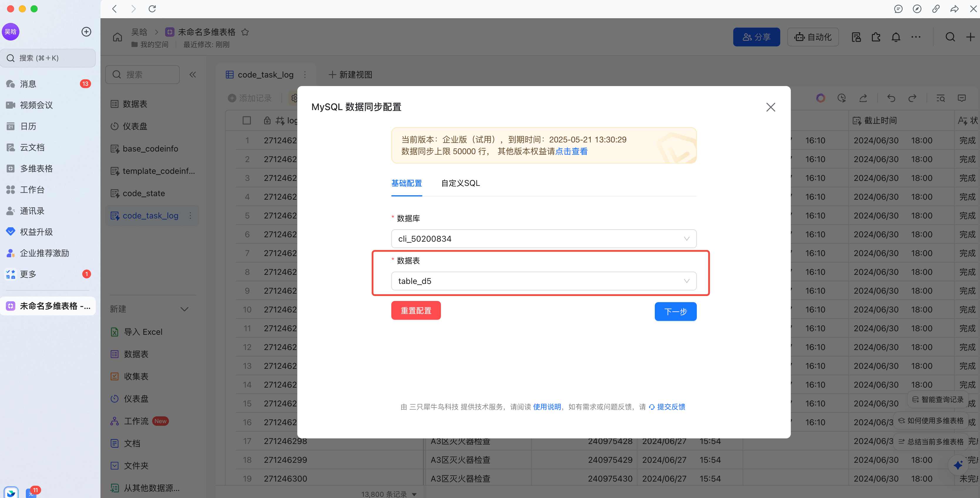Screen dimensions: 980x498
Task: Click the browser back arrow
Action: [114, 9]
